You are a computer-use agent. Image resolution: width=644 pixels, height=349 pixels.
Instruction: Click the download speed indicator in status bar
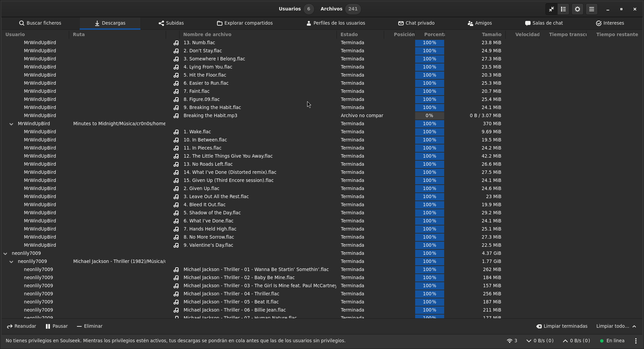click(540, 341)
